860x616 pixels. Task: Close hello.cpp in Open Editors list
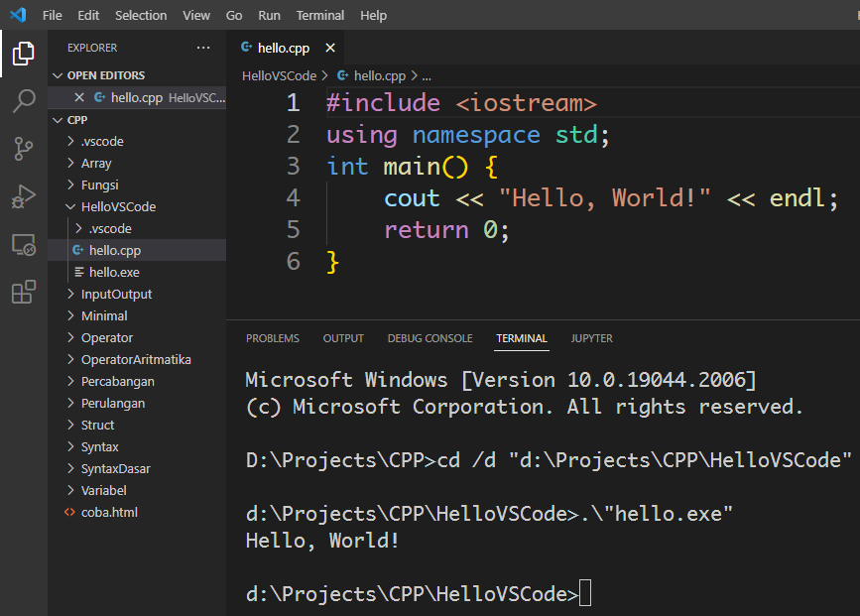click(80, 97)
